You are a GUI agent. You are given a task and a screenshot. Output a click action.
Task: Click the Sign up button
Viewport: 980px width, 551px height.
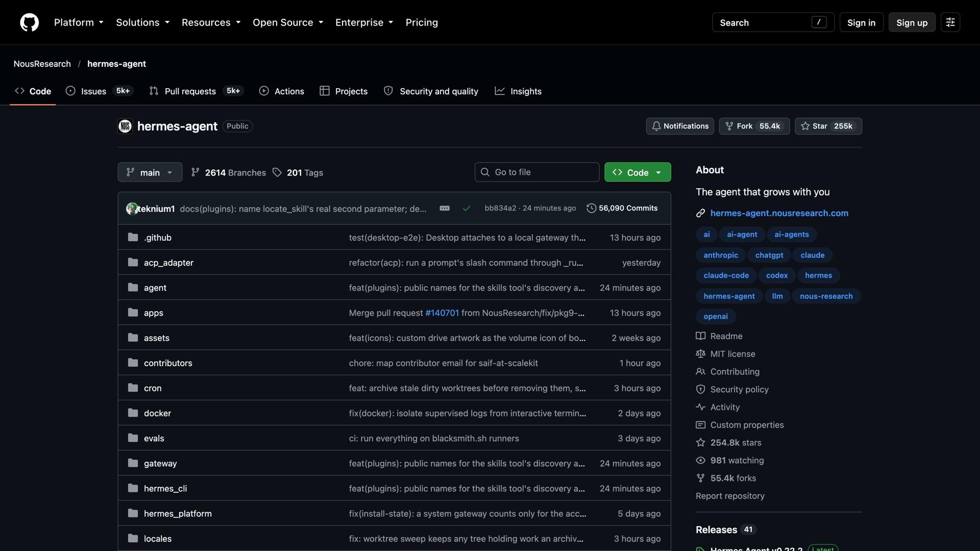coord(912,22)
